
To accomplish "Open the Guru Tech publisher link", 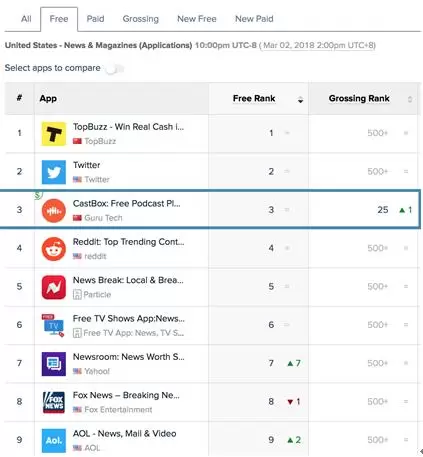I will point(103,218).
